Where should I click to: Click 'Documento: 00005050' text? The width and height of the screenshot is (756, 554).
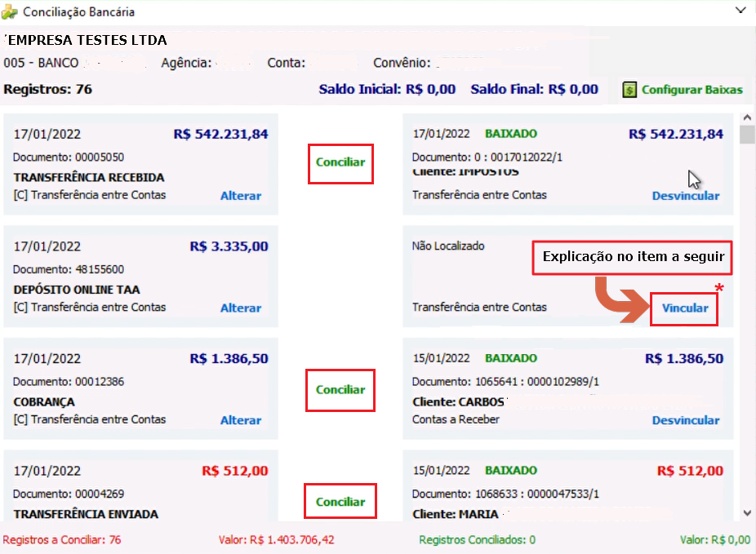(x=69, y=157)
